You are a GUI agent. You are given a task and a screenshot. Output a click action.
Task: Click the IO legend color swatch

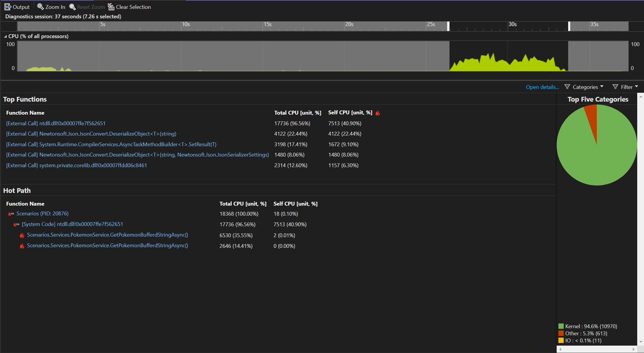pyautogui.click(x=561, y=341)
